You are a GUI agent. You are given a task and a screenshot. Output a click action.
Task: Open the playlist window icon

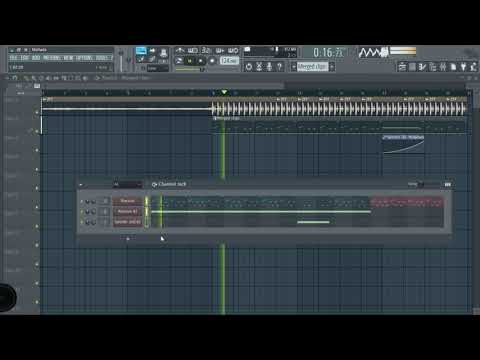coord(402,67)
